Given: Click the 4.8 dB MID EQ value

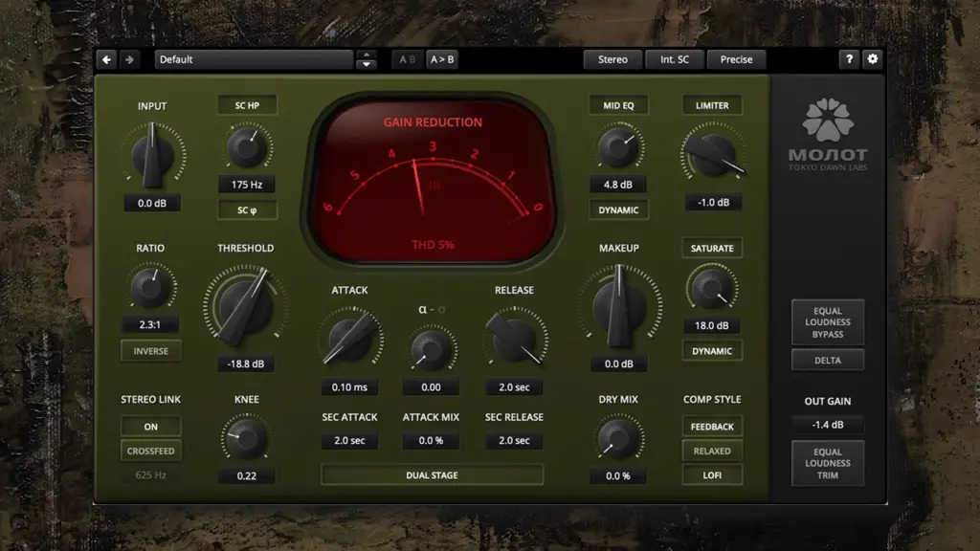Looking at the screenshot, I should [618, 185].
